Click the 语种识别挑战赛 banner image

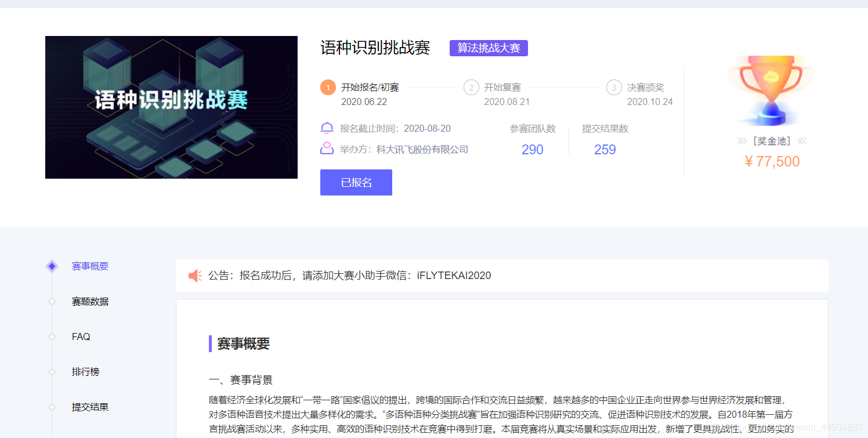[171, 107]
